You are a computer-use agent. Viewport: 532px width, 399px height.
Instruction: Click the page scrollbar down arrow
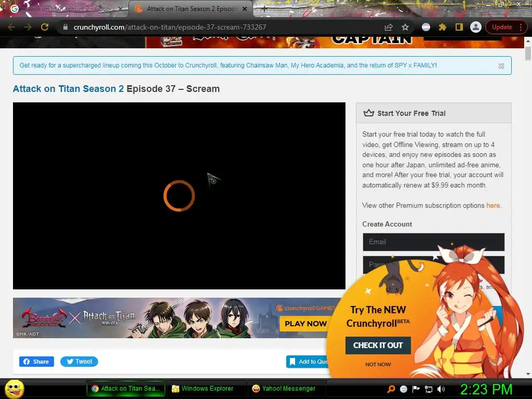[x=528, y=374]
